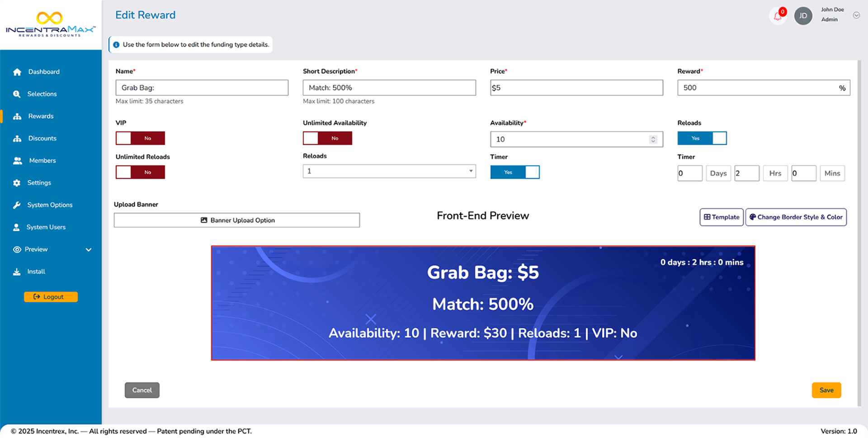The image size is (868, 438).
Task: Expand the Preview sidebar submenu
Action: click(89, 250)
